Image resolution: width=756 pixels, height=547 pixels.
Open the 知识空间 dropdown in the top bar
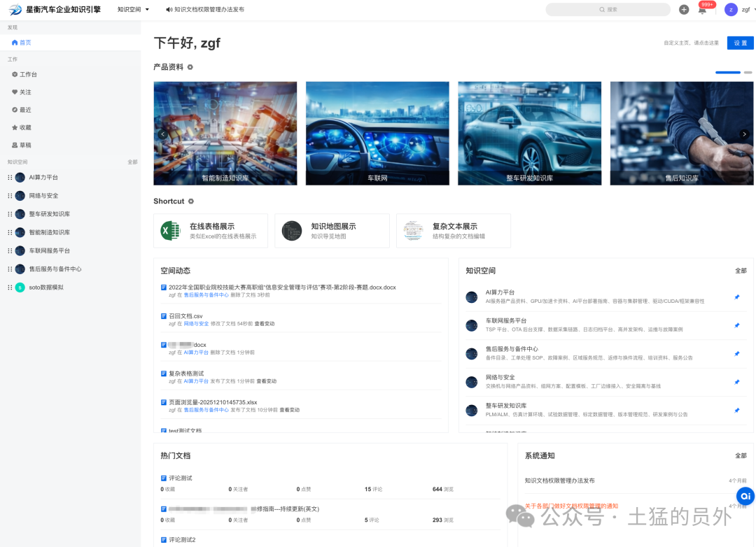pyautogui.click(x=133, y=10)
